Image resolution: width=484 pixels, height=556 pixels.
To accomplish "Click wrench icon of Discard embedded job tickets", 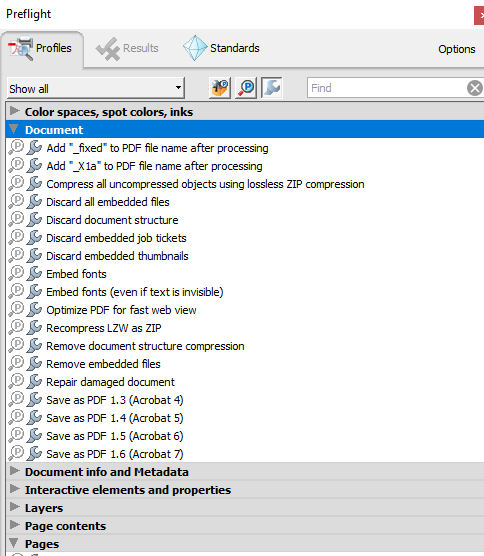I will click(x=34, y=238).
